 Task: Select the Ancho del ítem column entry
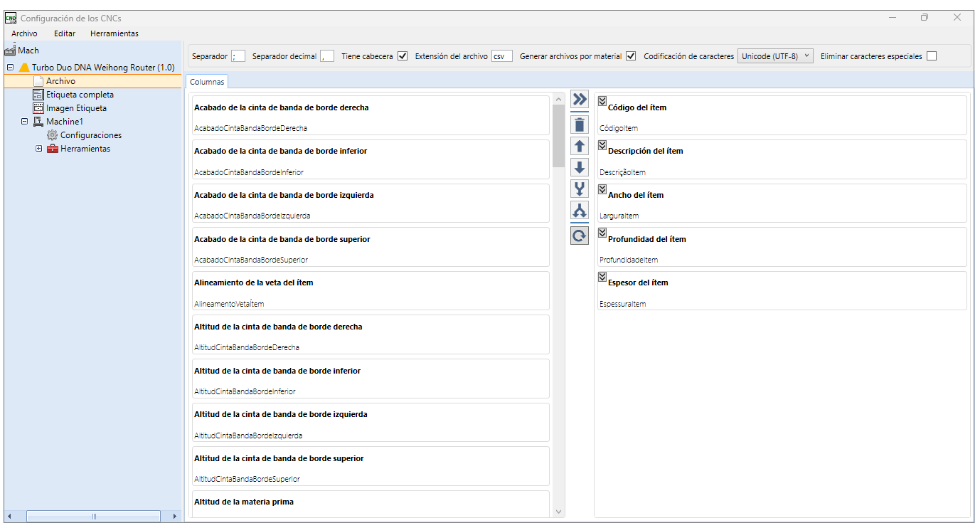[x=782, y=204]
